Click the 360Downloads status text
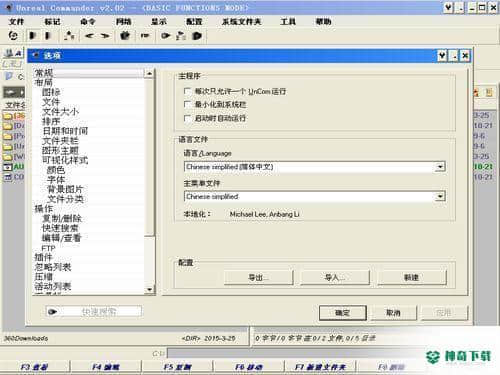This screenshot has width=500, height=375. [26, 338]
